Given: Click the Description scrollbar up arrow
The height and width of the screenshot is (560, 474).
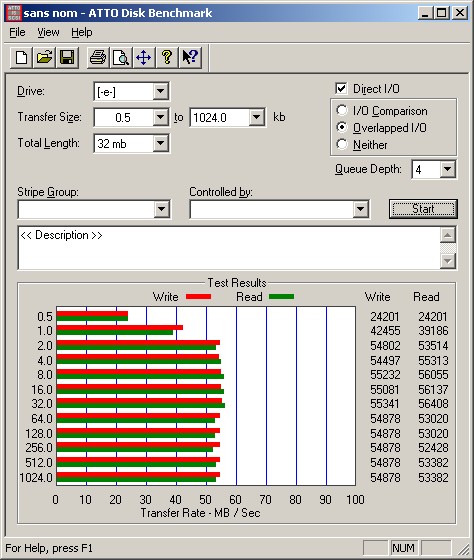Looking at the screenshot, I should tap(448, 235).
